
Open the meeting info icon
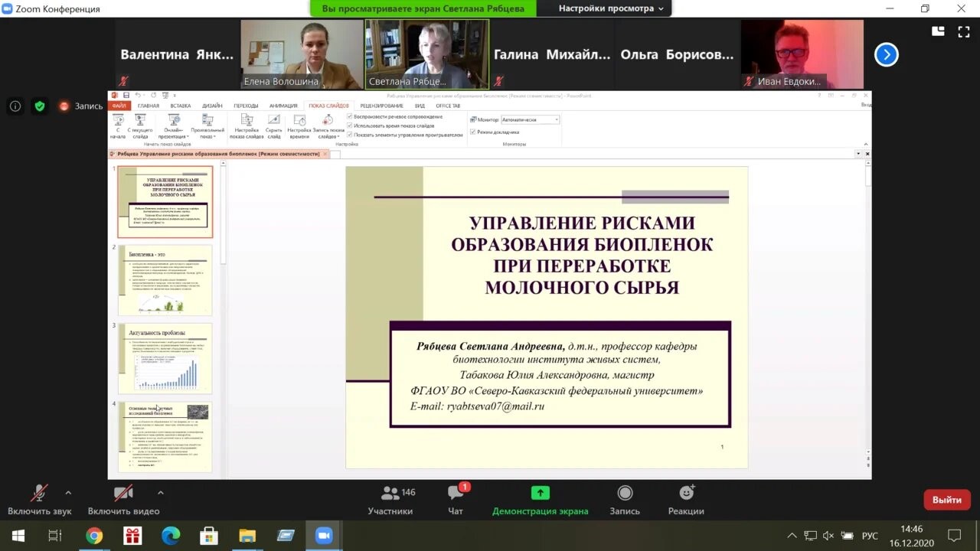(15, 106)
